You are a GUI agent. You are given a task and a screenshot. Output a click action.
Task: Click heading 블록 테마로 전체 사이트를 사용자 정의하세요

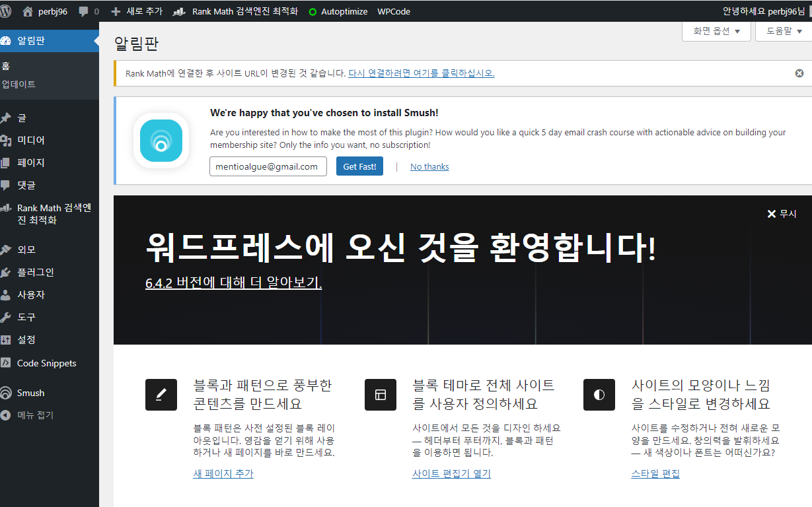[484, 394]
